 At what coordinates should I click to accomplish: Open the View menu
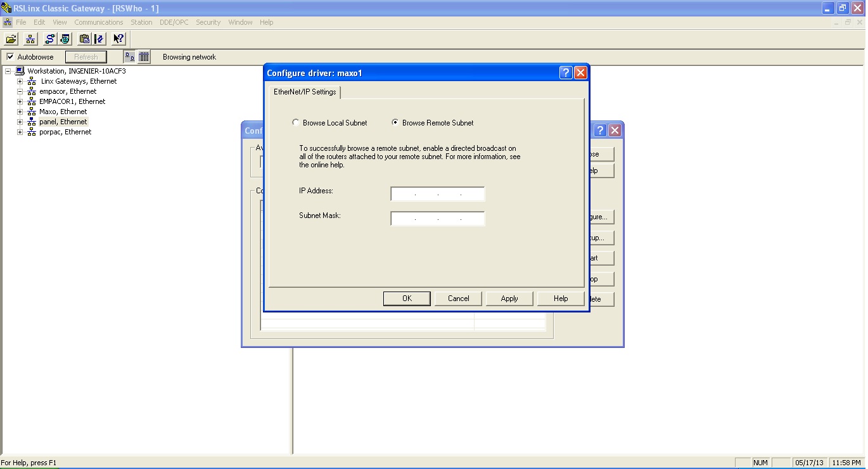click(60, 22)
